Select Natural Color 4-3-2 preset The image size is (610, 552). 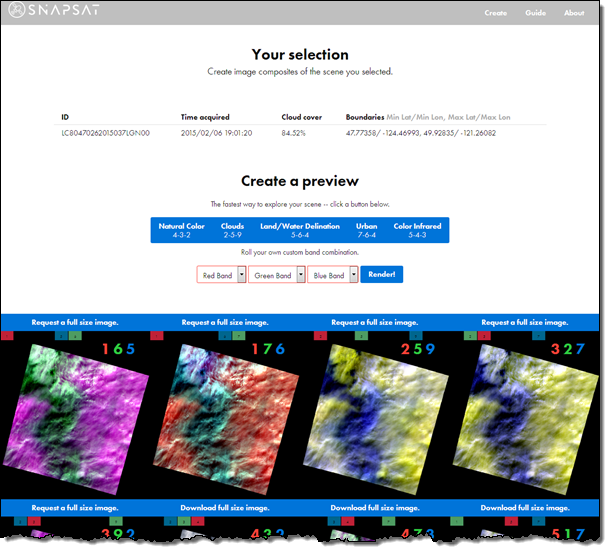[181, 230]
